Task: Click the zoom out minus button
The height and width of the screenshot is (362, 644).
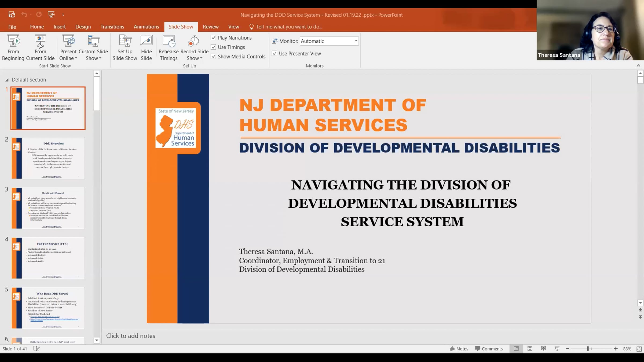Action: [568, 349]
